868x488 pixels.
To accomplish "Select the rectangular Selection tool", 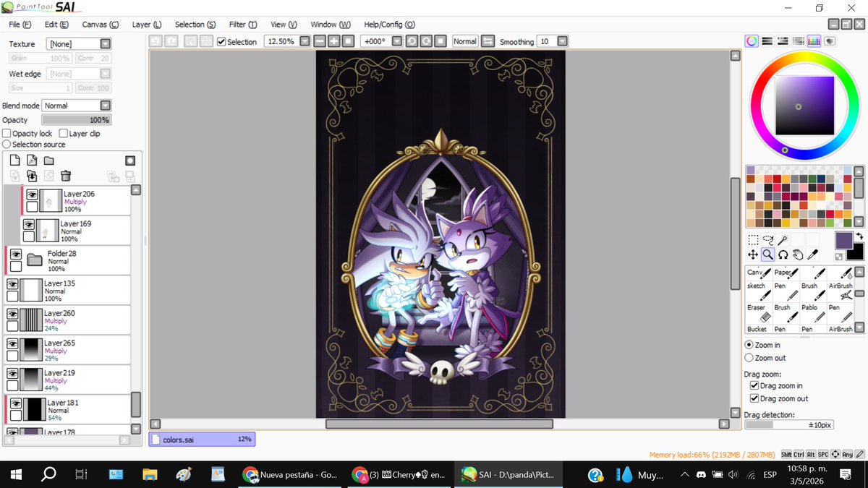I will tap(753, 240).
